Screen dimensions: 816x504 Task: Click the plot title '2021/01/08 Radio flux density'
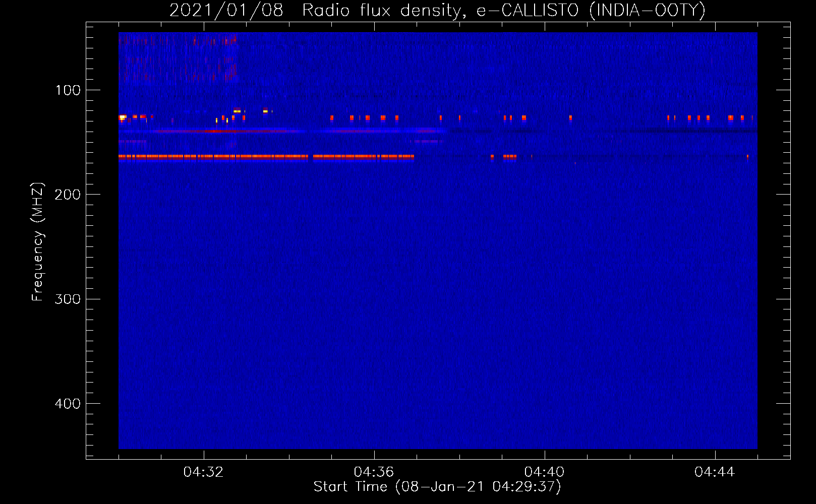click(437, 10)
